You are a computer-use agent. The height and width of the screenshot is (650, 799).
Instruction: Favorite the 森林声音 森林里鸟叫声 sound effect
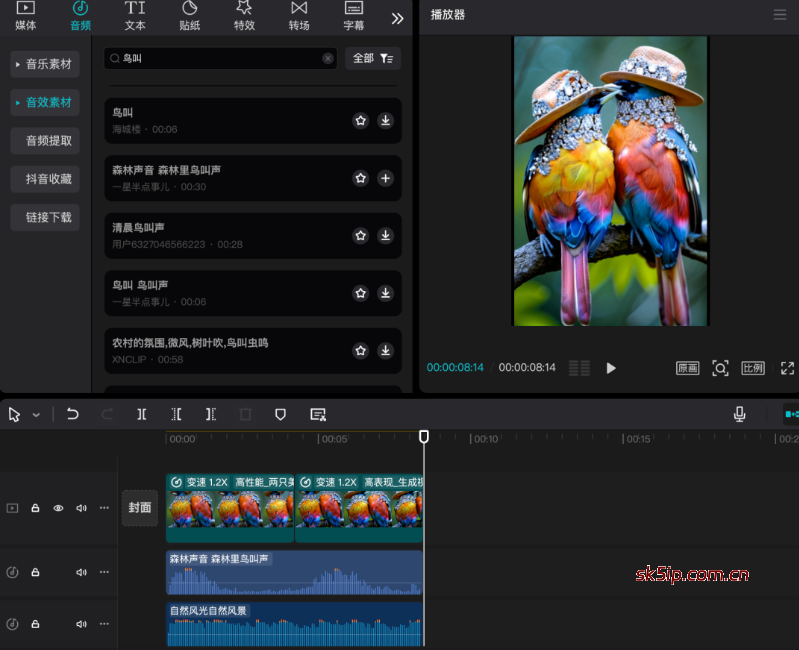click(360, 178)
